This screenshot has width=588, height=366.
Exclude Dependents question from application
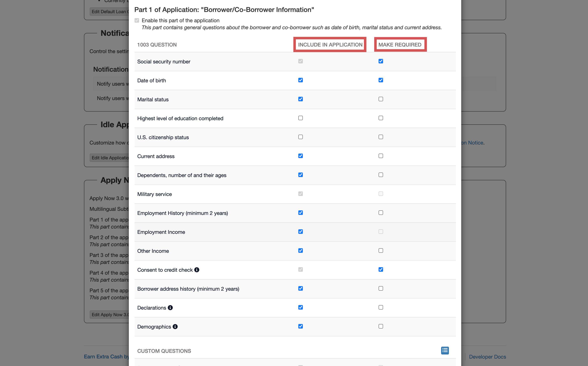click(x=300, y=175)
